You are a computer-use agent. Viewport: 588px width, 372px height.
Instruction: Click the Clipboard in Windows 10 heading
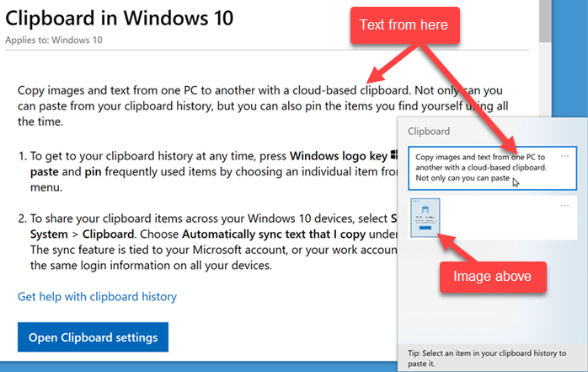[x=120, y=18]
